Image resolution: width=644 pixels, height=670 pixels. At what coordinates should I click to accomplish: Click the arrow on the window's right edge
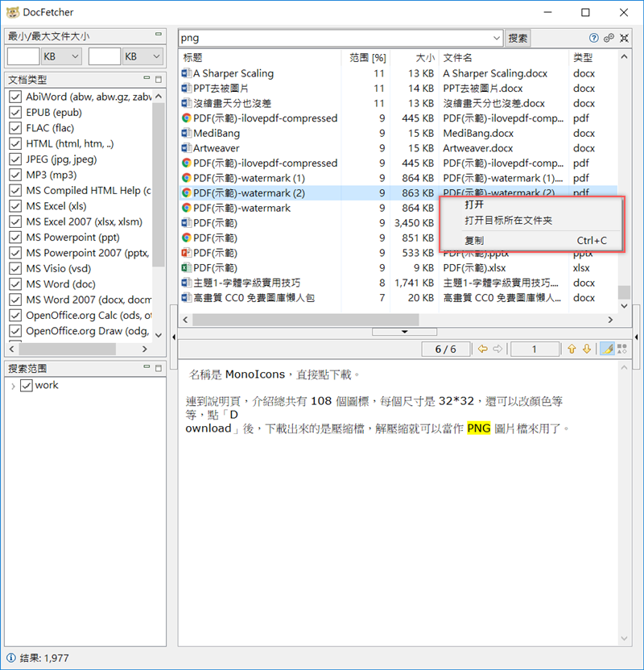pos(636,337)
